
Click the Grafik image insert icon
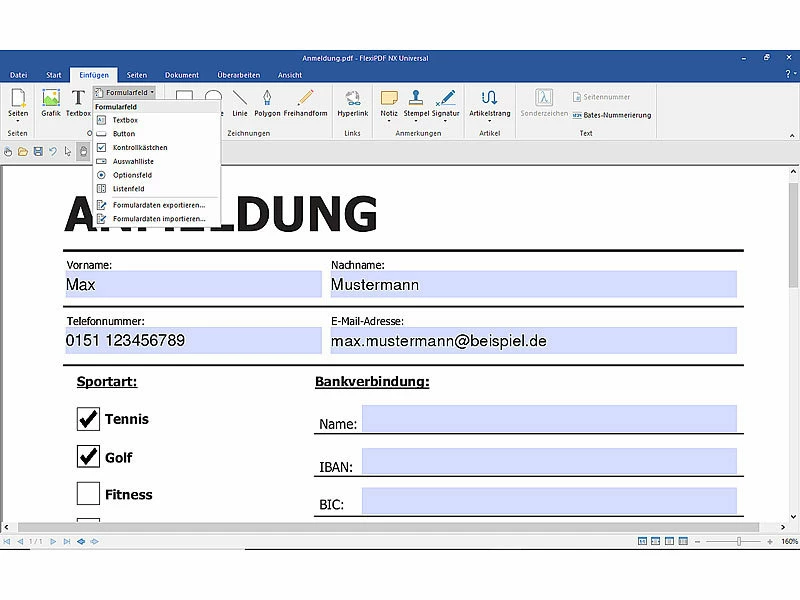click(x=51, y=101)
